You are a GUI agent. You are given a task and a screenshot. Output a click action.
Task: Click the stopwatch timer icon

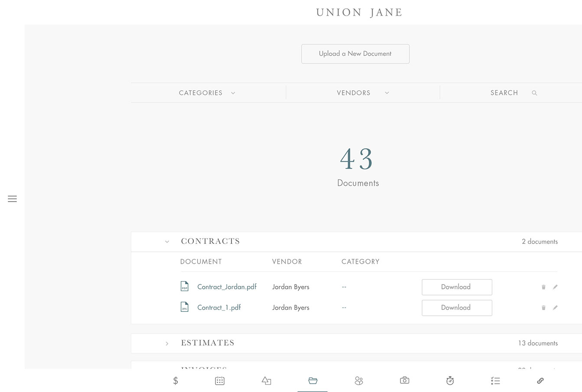(450, 381)
